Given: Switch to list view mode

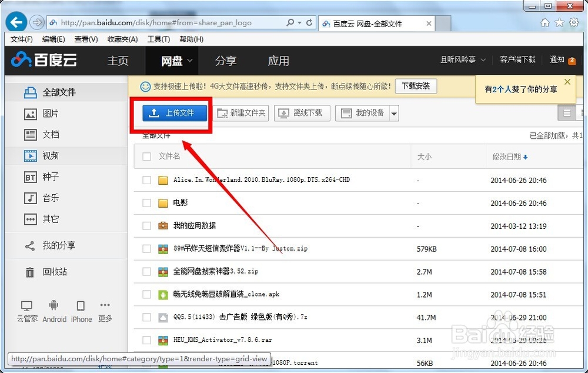Looking at the screenshot, I should tap(566, 112).
